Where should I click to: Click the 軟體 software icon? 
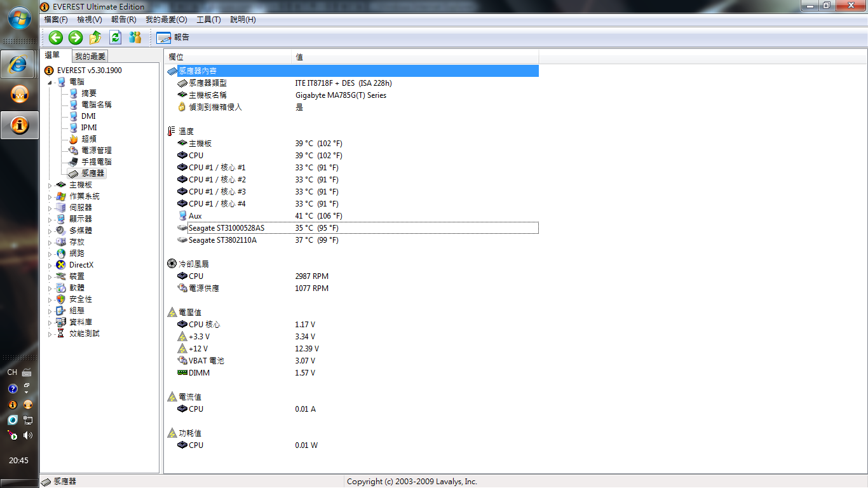[x=61, y=288]
